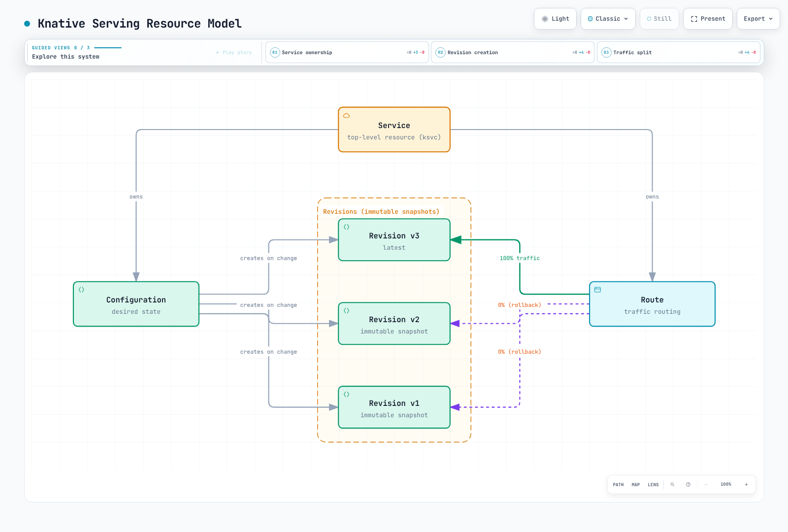Viewport: 788px width, 532px height.
Task: Click the fullscreen icon in Present button
Action: tap(694, 19)
